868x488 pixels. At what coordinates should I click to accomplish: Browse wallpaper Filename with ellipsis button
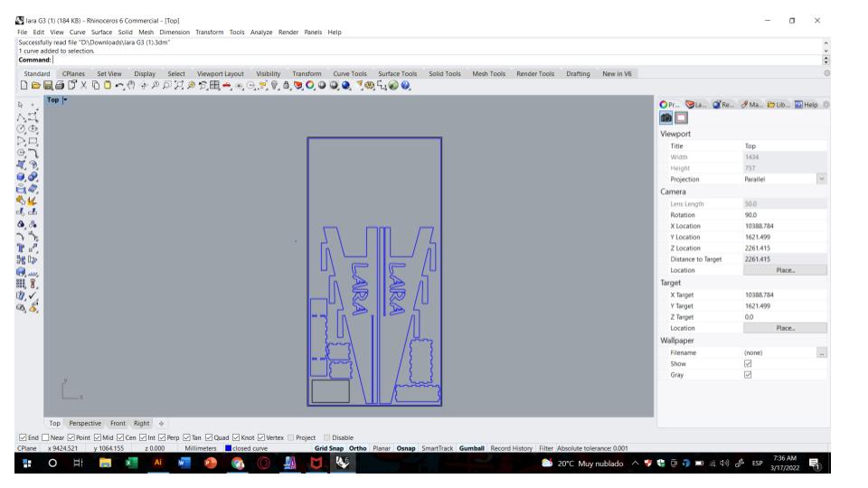(x=822, y=352)
